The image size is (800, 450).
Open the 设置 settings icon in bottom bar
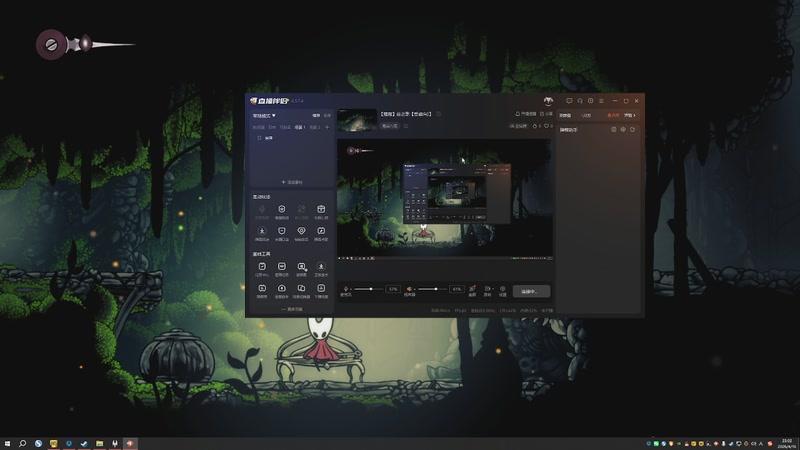503,291
